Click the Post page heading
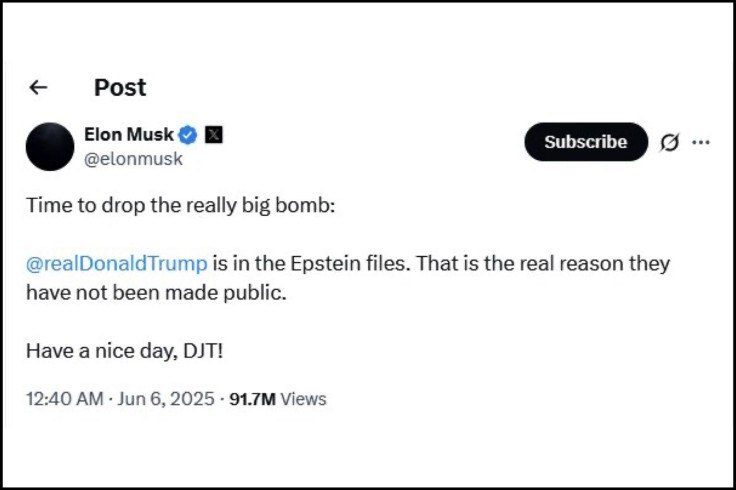Screen dimensions: 736x490 click(120, 88)
